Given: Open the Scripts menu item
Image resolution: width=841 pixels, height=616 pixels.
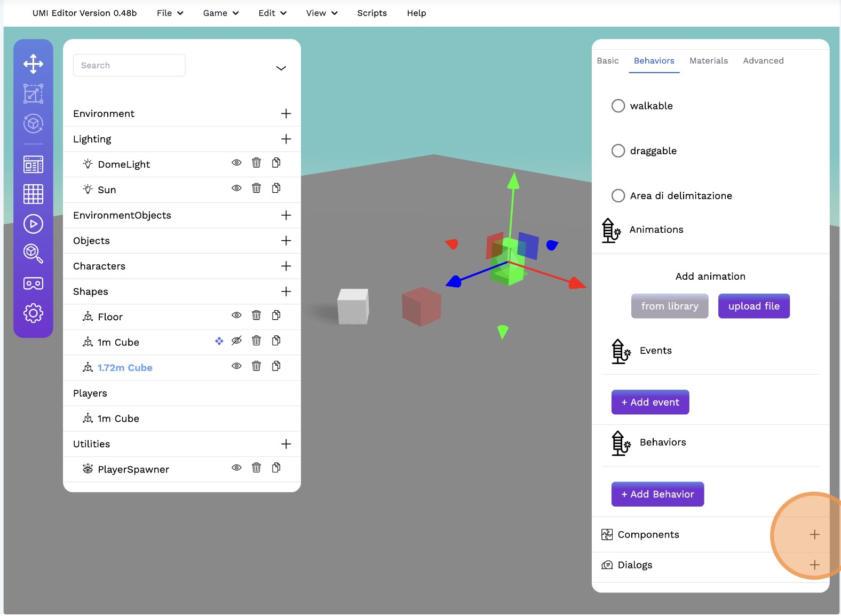Looking at the screenshot, I should [372, 13].
